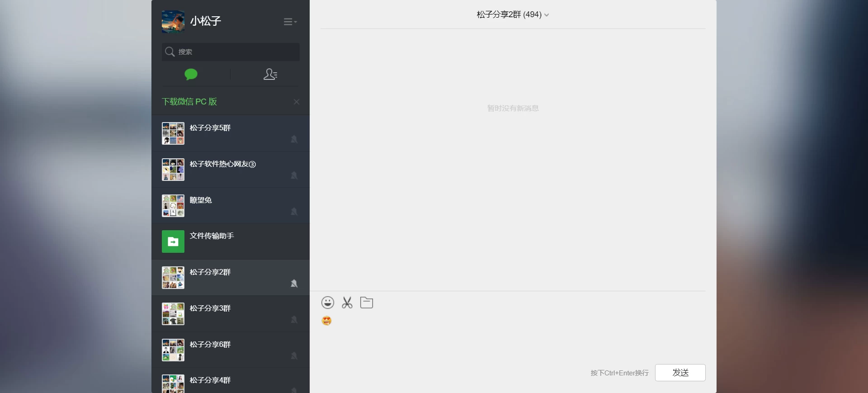Screen dimensions: 868x393
Task: Click the green 文件传输助手 folder icon
Action: point(173,241)
